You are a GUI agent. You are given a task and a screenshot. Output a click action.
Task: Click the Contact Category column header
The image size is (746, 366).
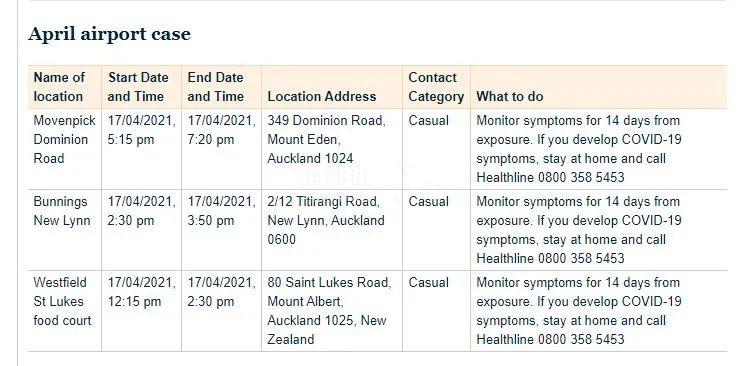pyautogui.click(x=436, y=87)
